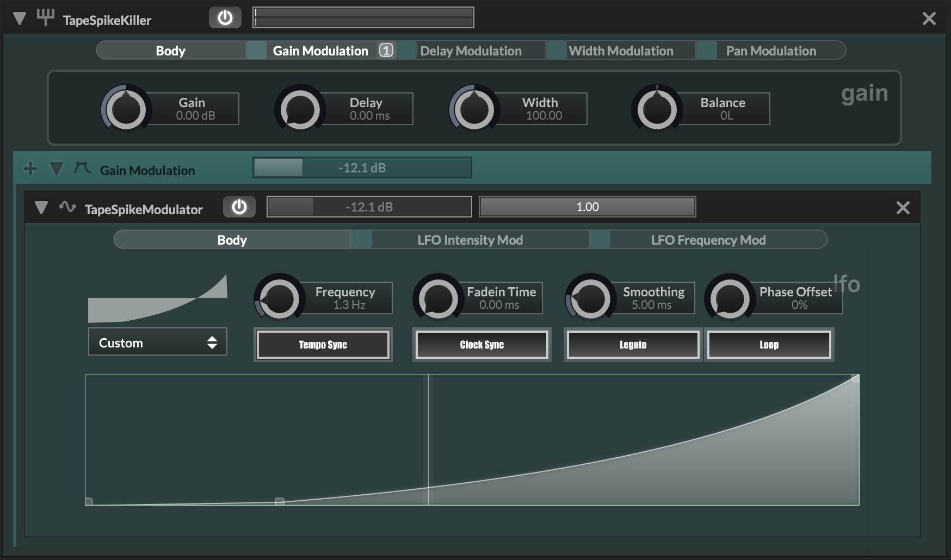Click the Delay knob
The image size is (951, 560).
pyautogui.click(x=300, y=109)
